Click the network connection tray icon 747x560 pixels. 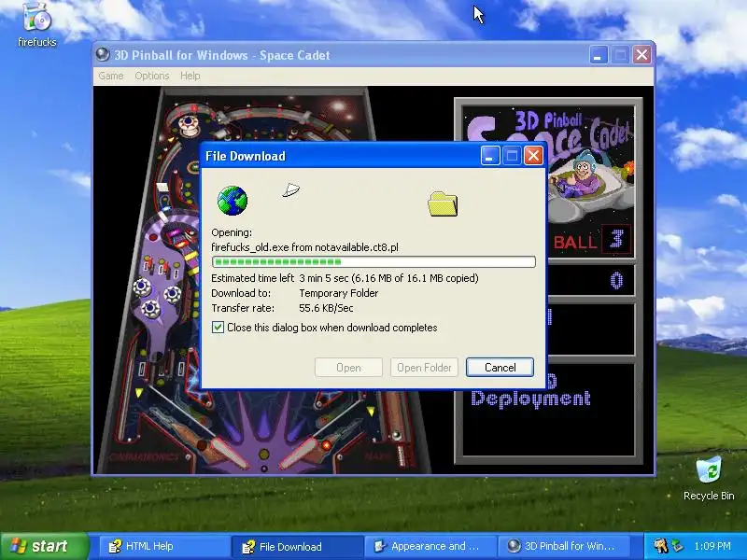pyautogui.click(x=677, y=546)
